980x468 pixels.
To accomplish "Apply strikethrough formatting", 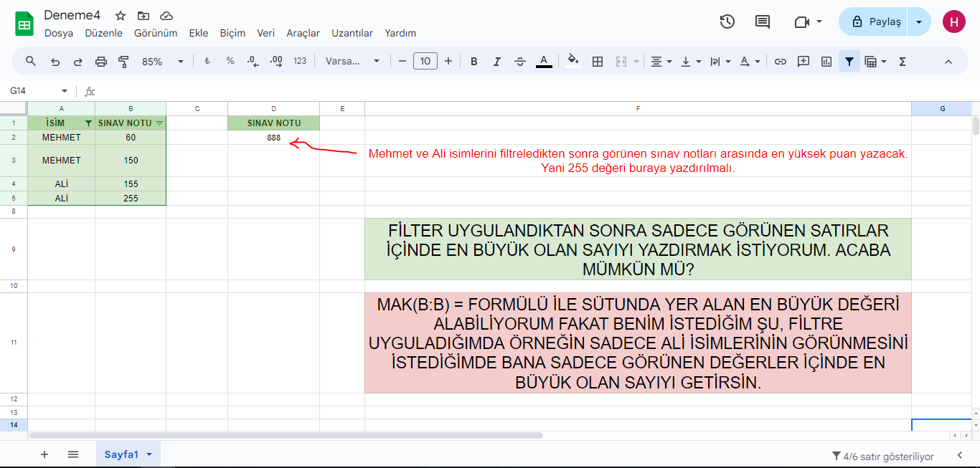I will (520, 62).
